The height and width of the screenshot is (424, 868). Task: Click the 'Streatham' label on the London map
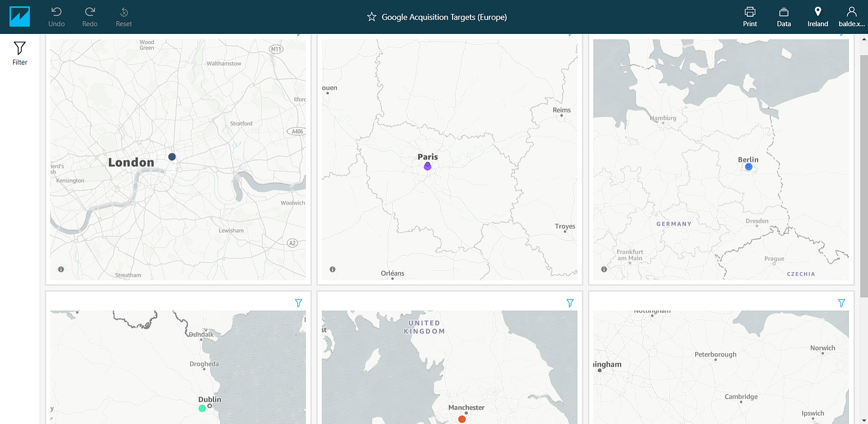tap(128, 275)
